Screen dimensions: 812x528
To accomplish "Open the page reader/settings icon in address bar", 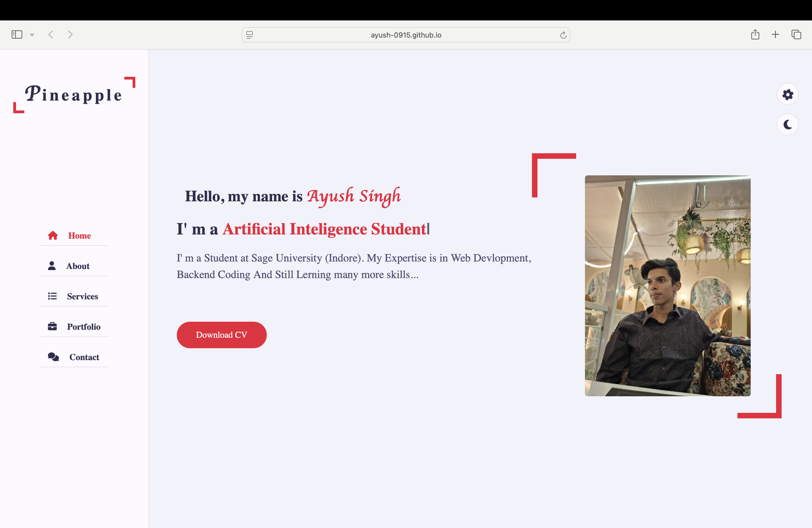I will click(x=249, y=35).
